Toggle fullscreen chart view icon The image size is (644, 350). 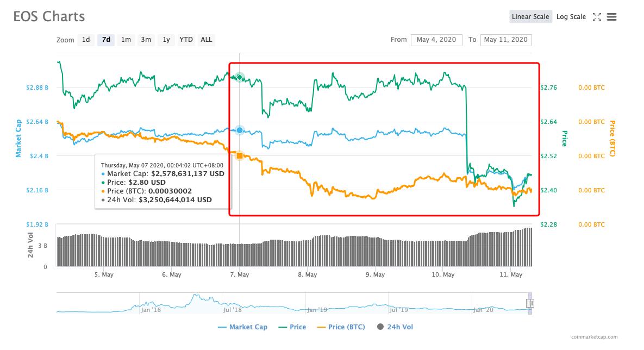click(597, 17)
